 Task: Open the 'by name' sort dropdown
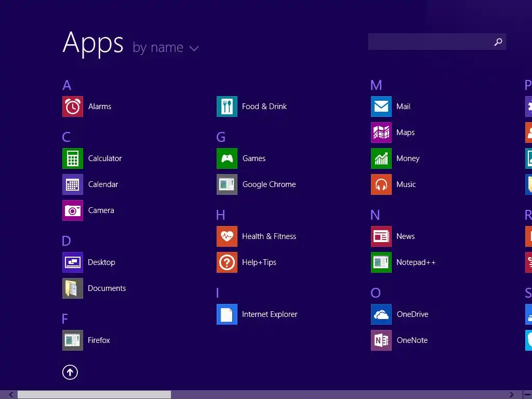(x=166, y=47)
